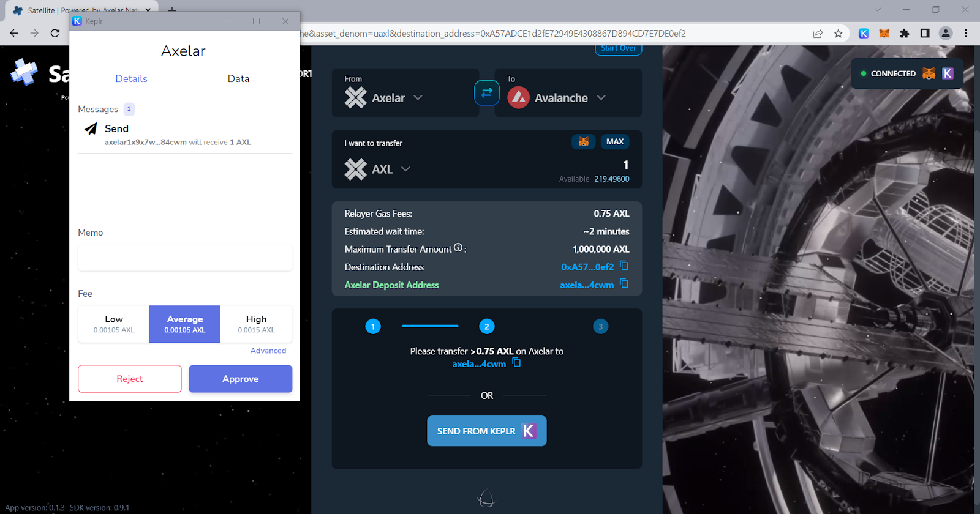Click the MetaMask fox autofill button
The width and height of the screenshot is (980, 514).
coord(584,142)
